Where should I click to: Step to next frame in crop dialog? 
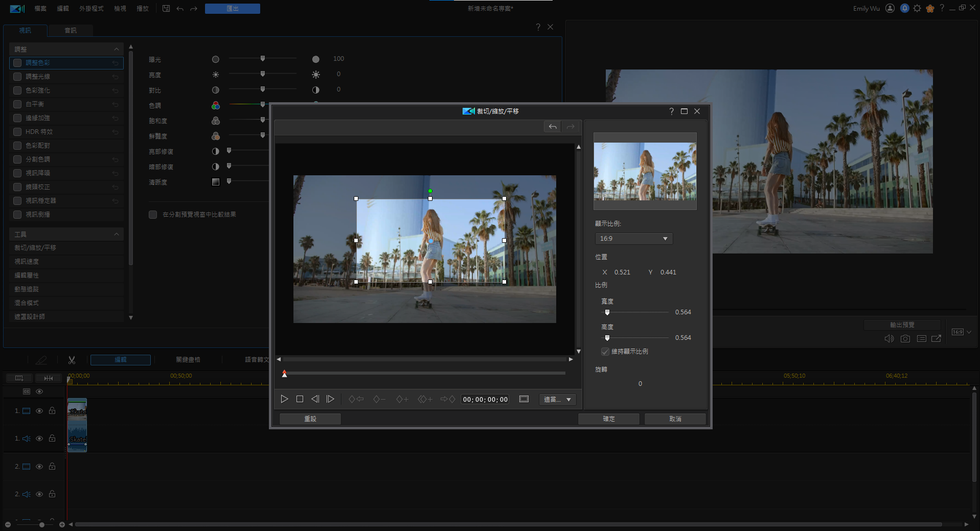(330, 399)
